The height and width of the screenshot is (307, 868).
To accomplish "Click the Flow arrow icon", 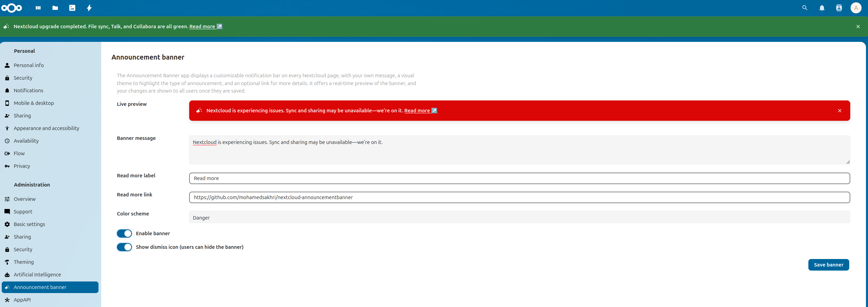I will (7, 153).
